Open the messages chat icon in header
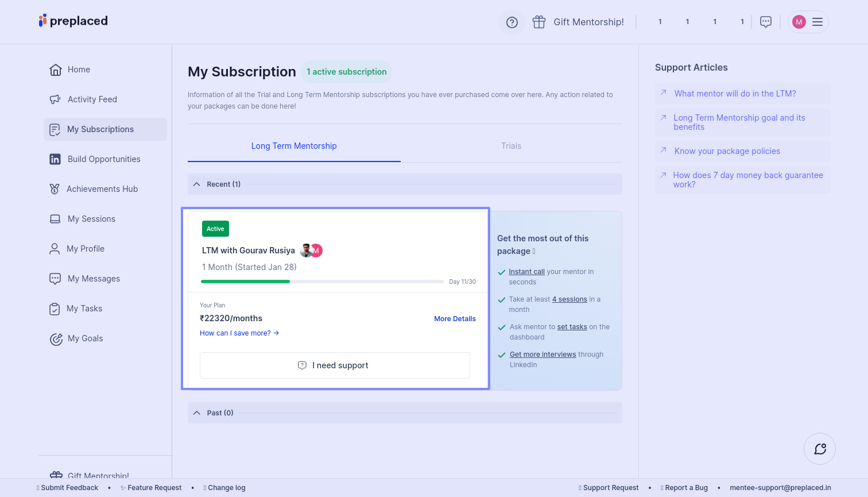The image size is (868, 497). point(765,22)
